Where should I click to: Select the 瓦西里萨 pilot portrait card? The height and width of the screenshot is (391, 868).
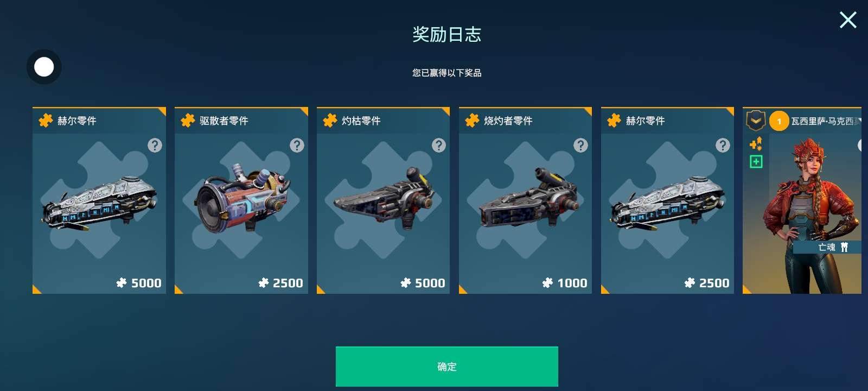coord(802,200)
